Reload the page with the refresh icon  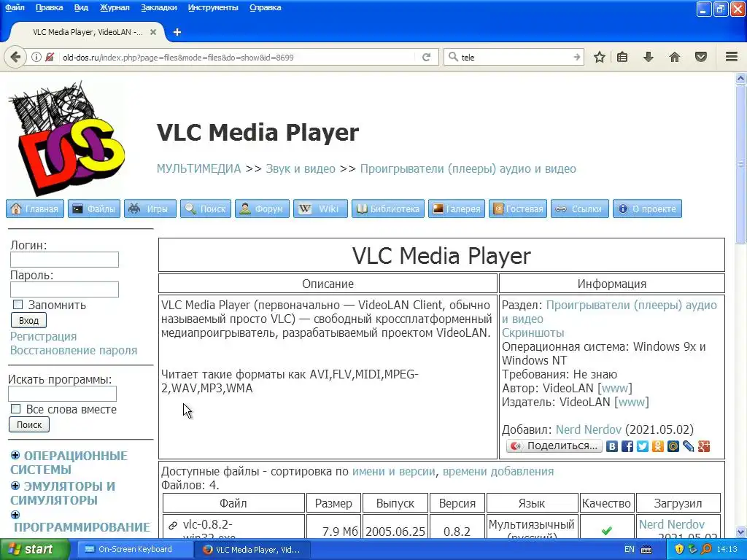pyautogui.click(x=426, y=57)
